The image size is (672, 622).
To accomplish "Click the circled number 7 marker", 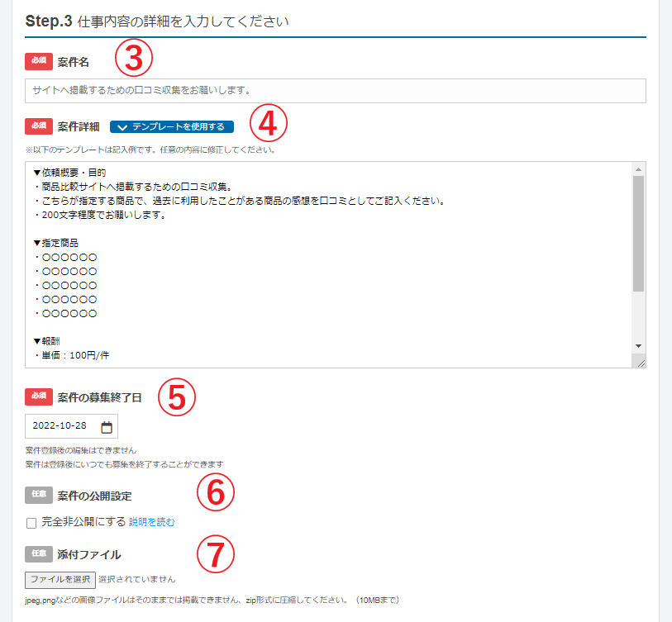I will coord(216,554).
